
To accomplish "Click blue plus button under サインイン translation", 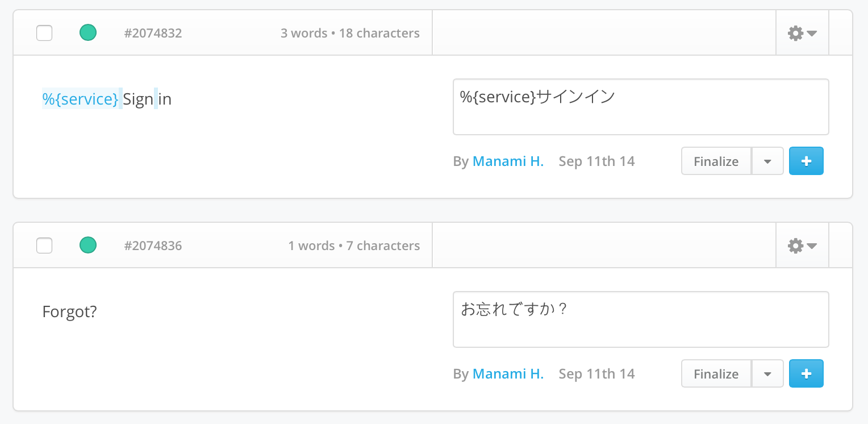I will [x=806, y=161].
